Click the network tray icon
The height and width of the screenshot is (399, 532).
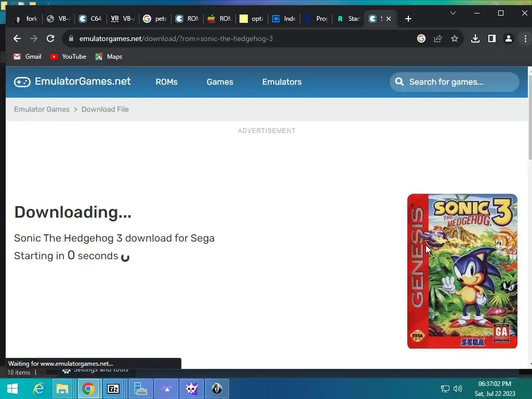tap(445, 389)
